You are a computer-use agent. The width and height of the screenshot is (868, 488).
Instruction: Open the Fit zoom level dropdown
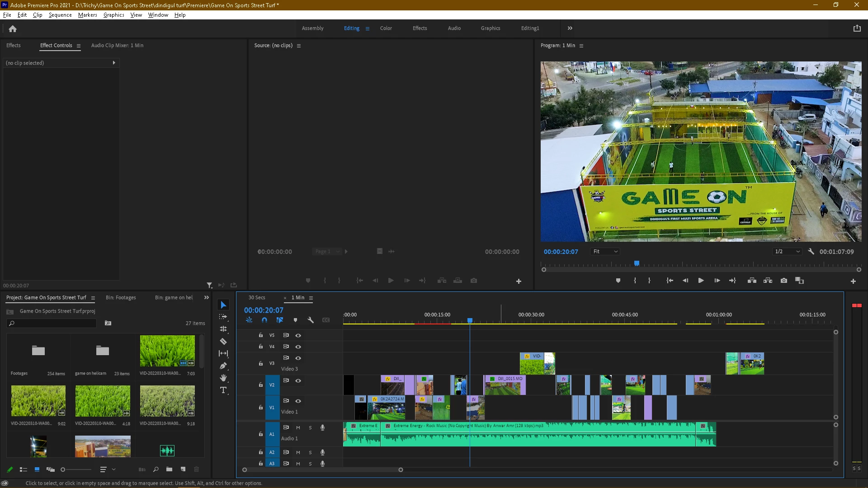(605, 252)
